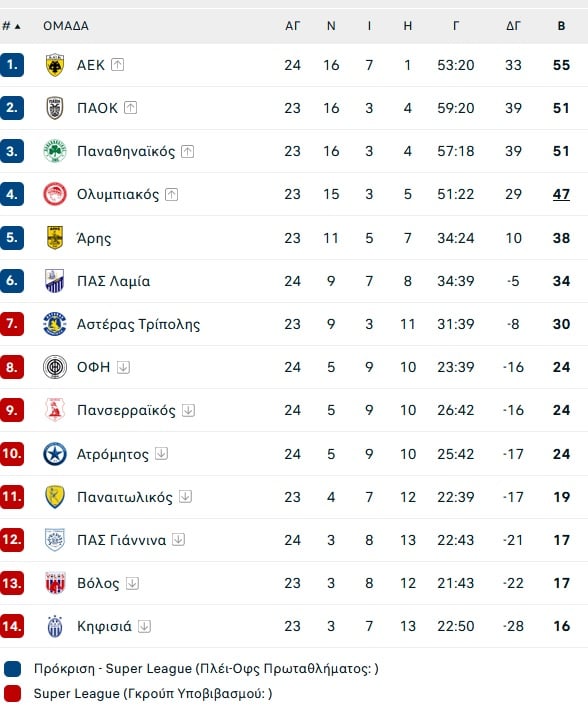Click the underlined 47 points value

tap(561, 194)
